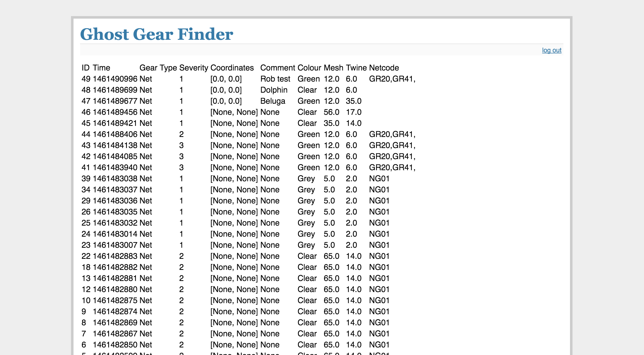Screen dimensions: 644x355
Task: Click the Severity column header
Action: 193,68
